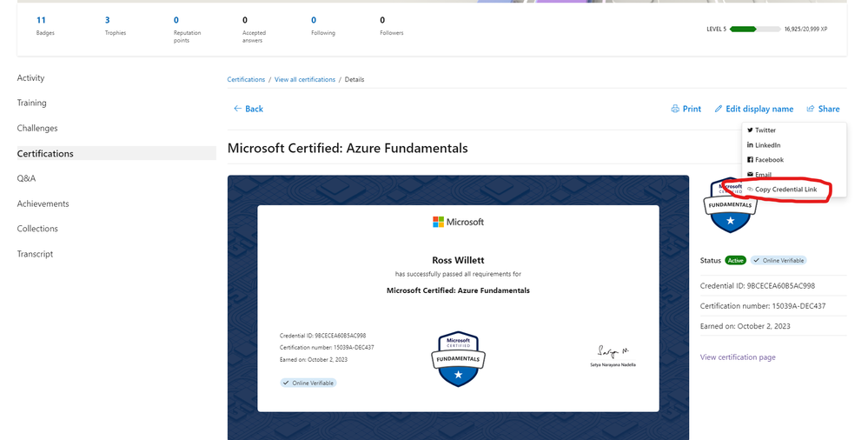Click Certification number 15039A-DEC437 in side panel
The height and width of the screenshot is (440, 868).
[x=762, y=306]
